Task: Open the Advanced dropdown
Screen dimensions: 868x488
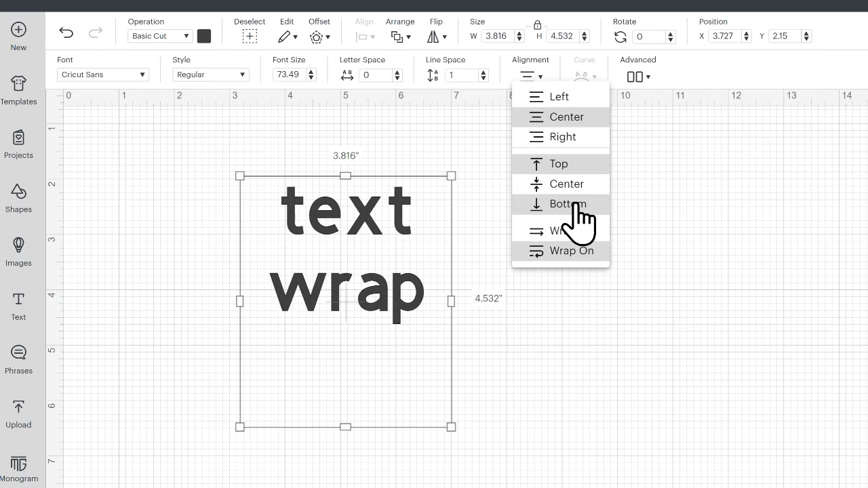Action: [638, 77]
